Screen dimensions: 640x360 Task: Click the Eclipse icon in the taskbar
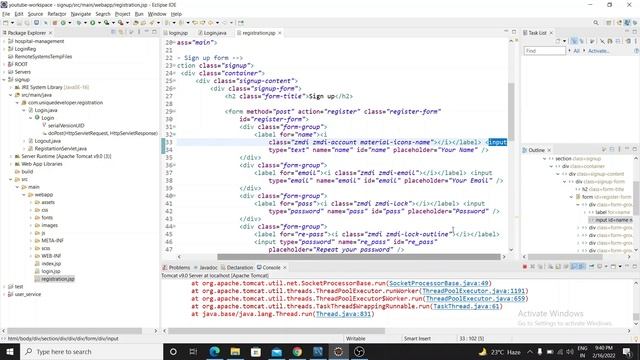[x=338, y=351]
